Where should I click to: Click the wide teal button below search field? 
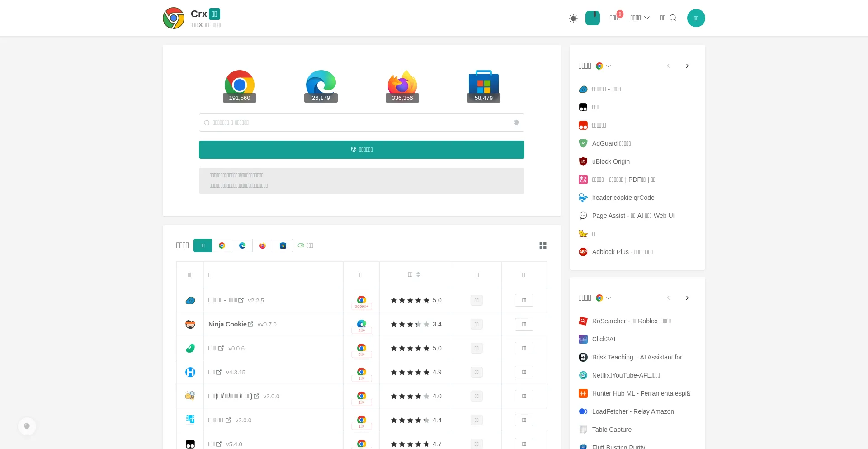click(361, 150)
